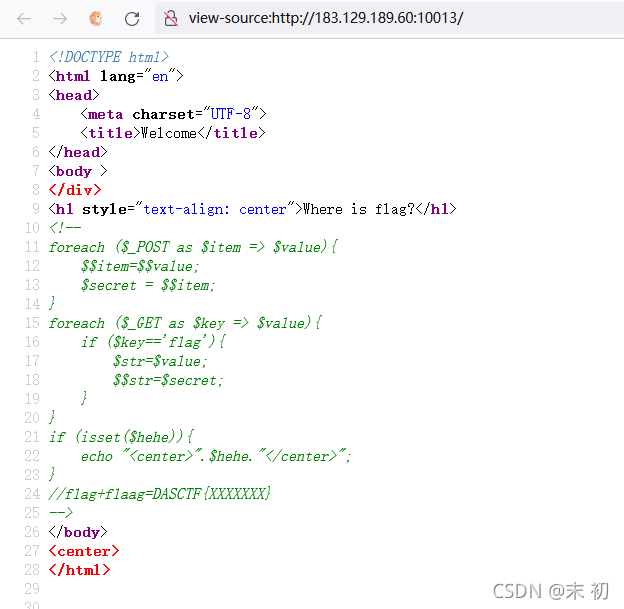Click the '<head>' opening tag line
Screen dimensions: 624x609
pyautogui.click(x=74, y=95)
